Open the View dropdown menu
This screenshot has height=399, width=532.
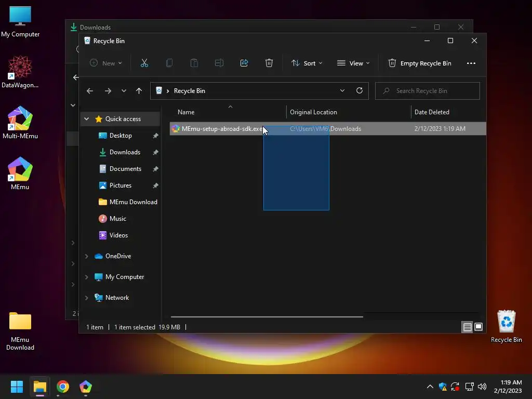[x=353, y=63]
